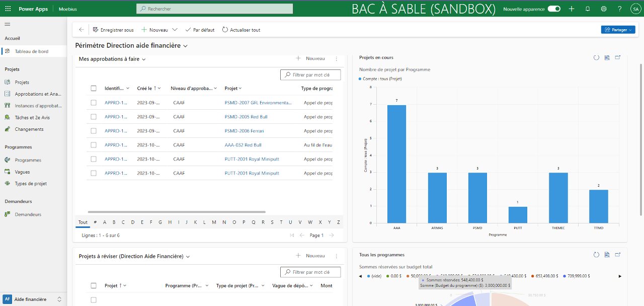Filter list by letter H
This screenshot has height=306, width=644.
tap(170, 222)
